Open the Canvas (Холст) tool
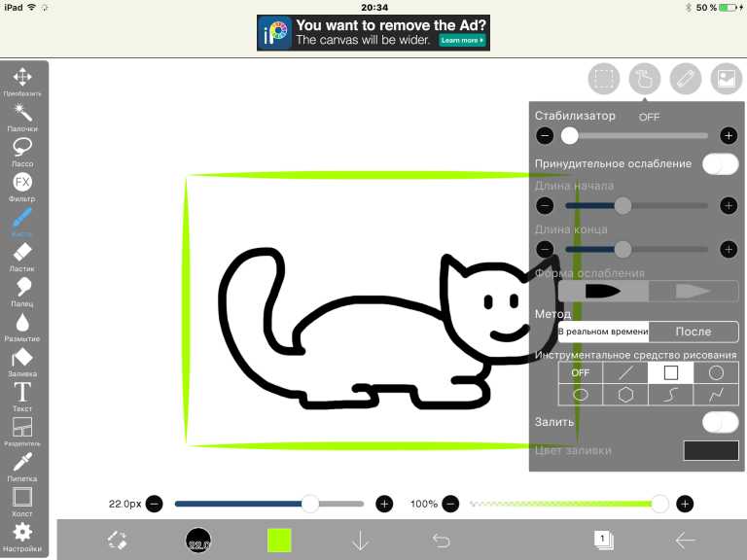Viewport: 747px width, 560px height. (22, 502)
